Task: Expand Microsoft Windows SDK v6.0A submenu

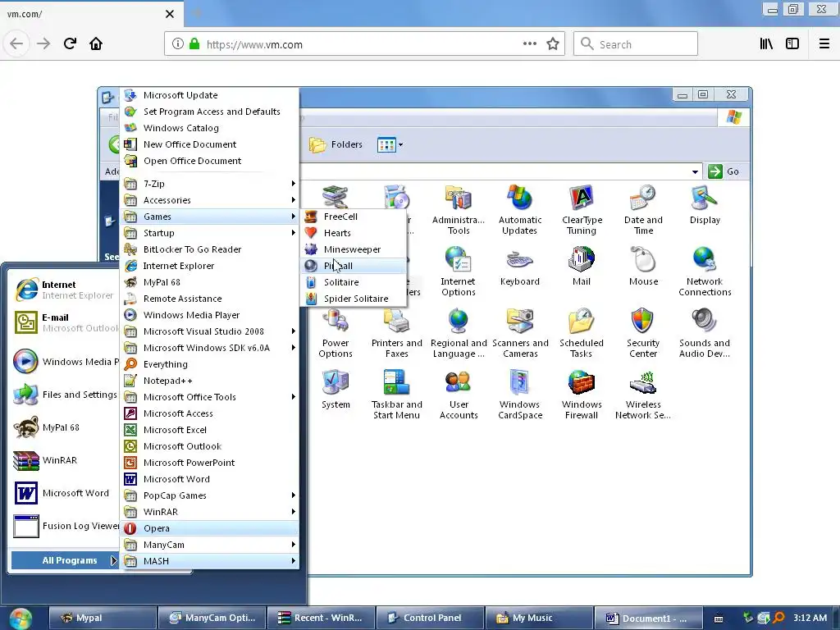Action: tap(209, 348)
